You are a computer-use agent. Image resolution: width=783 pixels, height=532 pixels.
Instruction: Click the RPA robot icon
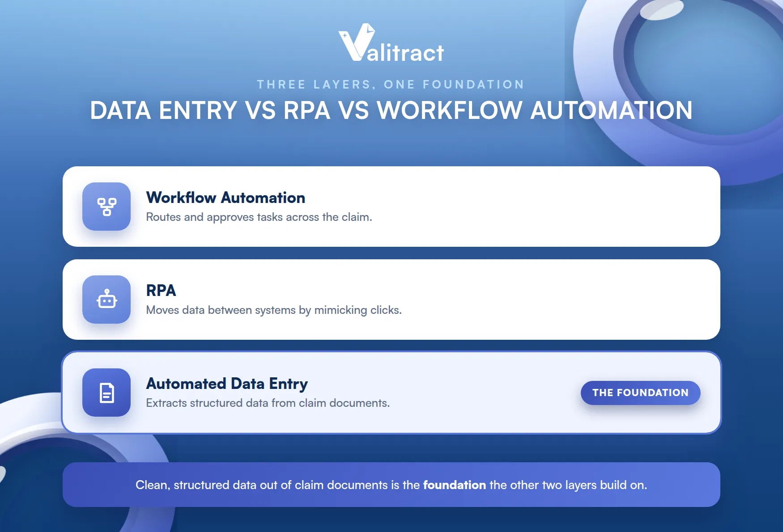[106, 300]
